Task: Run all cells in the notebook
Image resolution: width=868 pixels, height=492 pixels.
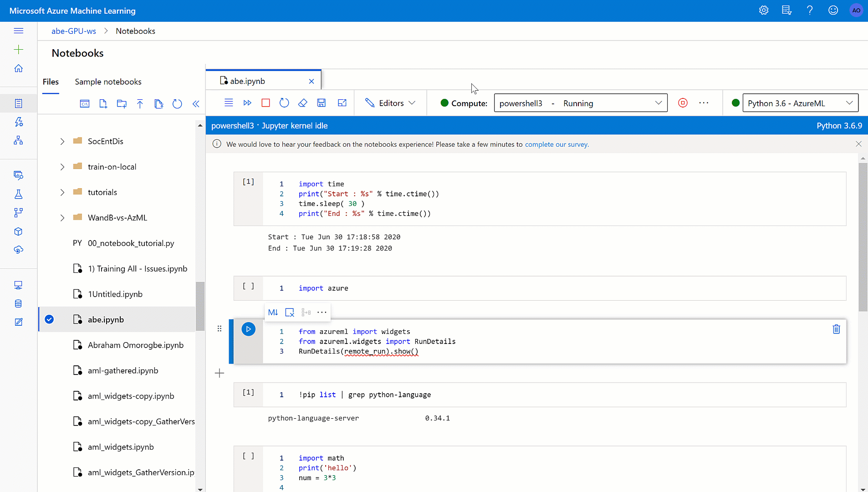Action: [247, 103]
